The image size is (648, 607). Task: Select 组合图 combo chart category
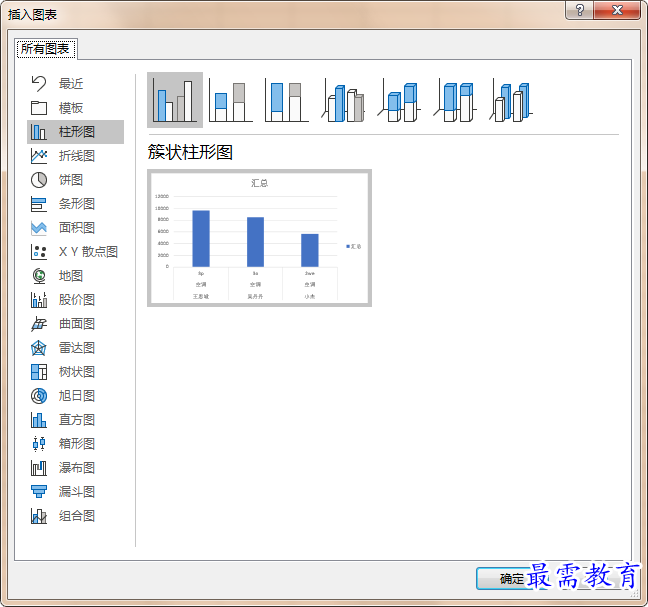coord(75,516)
